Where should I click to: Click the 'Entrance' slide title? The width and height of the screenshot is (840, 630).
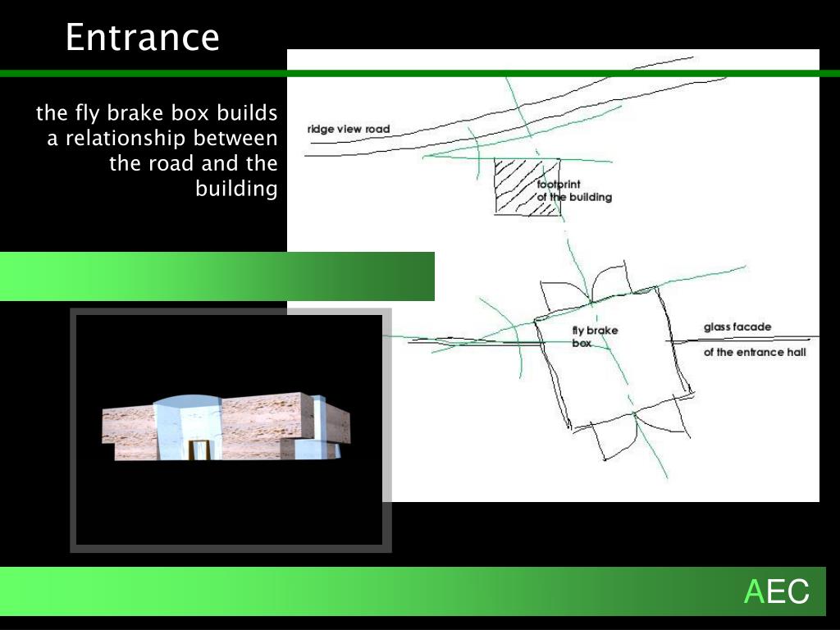(143, 37)
